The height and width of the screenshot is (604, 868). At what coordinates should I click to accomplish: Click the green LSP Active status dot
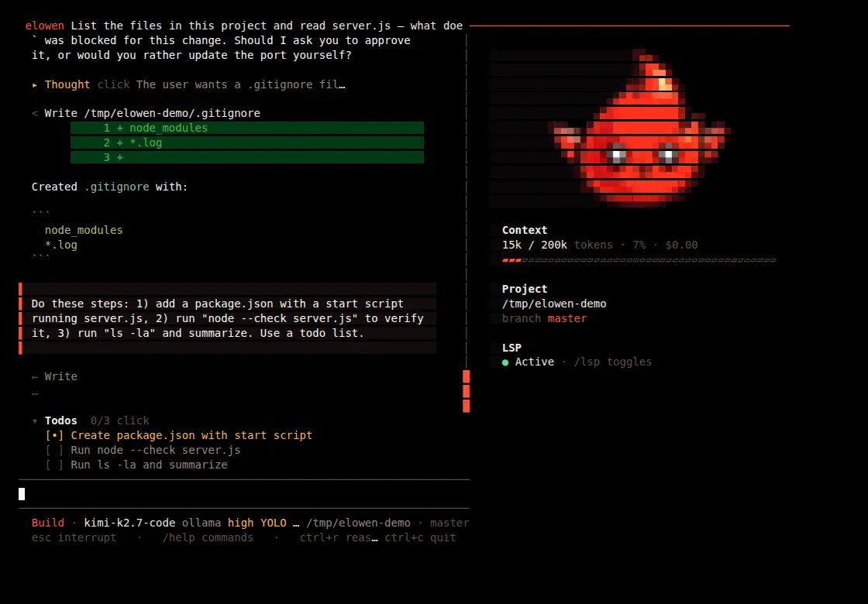pos(505,362)
